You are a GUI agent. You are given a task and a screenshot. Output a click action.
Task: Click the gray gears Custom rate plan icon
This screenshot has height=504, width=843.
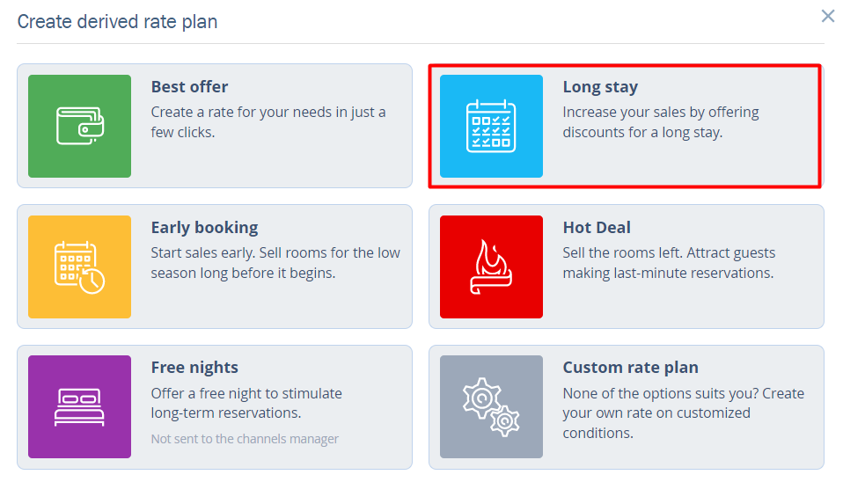click(491, 406)
